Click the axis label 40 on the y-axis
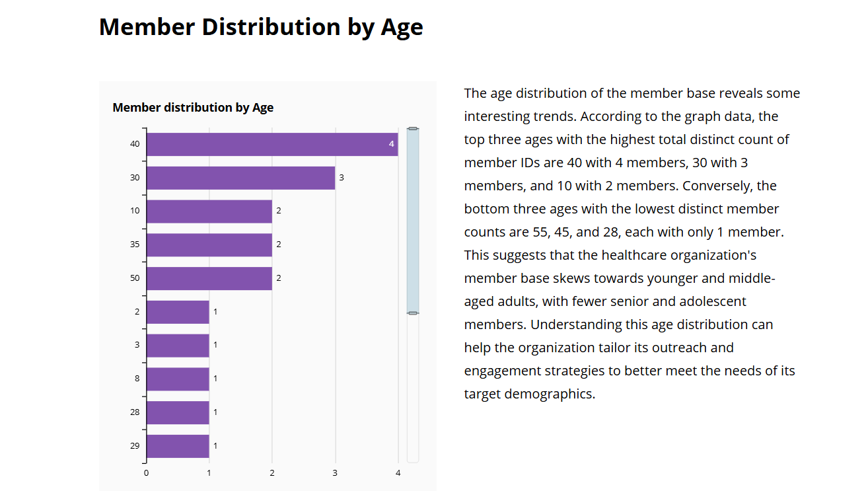The height and width of the screenshot is (491, 868). pos(135,143)
